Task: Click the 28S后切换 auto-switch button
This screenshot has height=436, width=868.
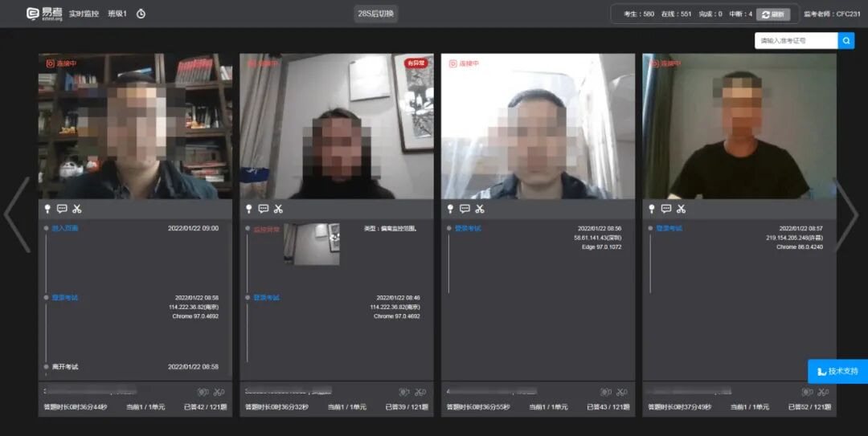Action: 376,14
